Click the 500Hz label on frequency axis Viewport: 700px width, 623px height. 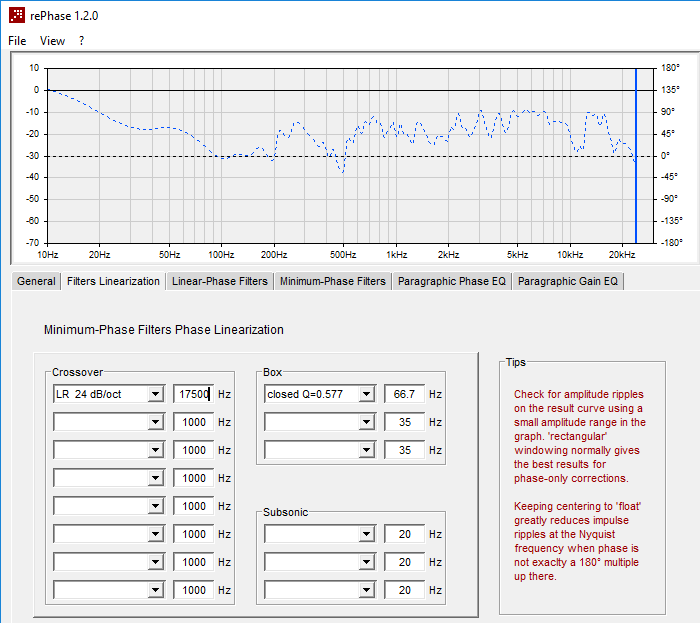coord(343,255)
